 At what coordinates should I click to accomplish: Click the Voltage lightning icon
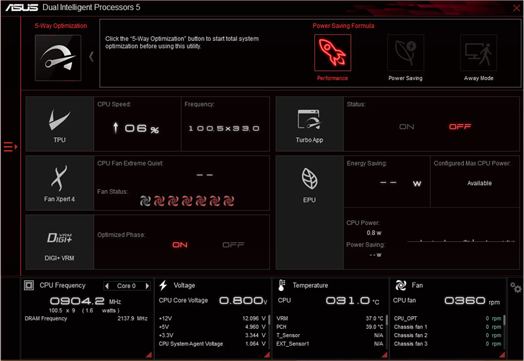pyautogui.click(x=163, y=285)
